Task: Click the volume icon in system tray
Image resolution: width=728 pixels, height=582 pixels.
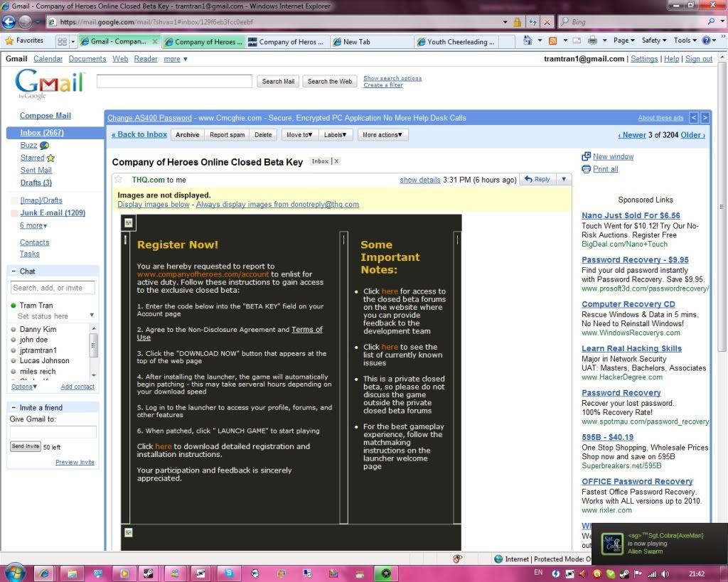Action: click(x=665, y=573)
